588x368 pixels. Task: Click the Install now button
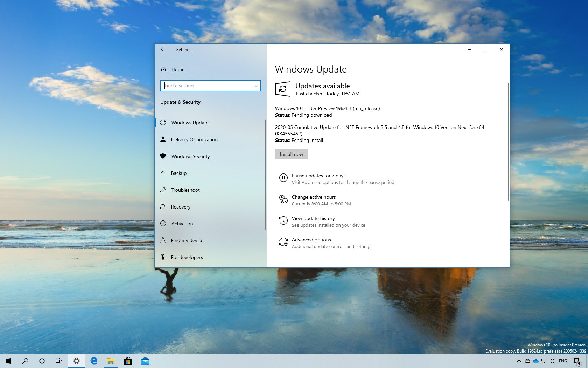[x=292, y=154]
